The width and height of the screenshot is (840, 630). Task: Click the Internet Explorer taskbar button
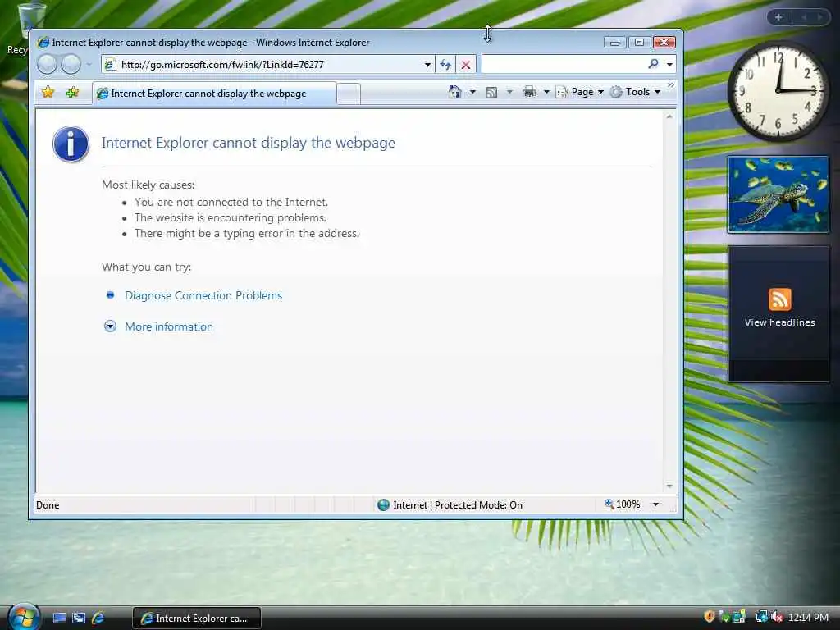197,619
